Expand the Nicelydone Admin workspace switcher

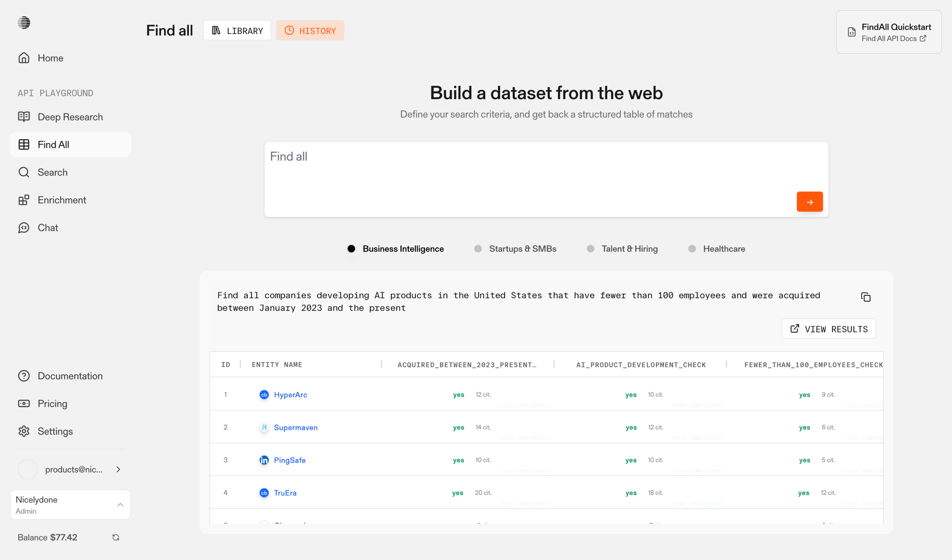(70, 505)
